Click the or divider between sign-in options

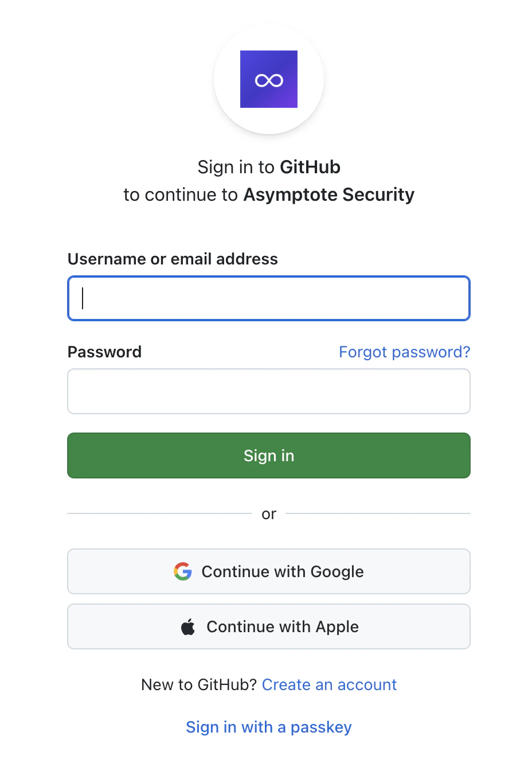268,514
